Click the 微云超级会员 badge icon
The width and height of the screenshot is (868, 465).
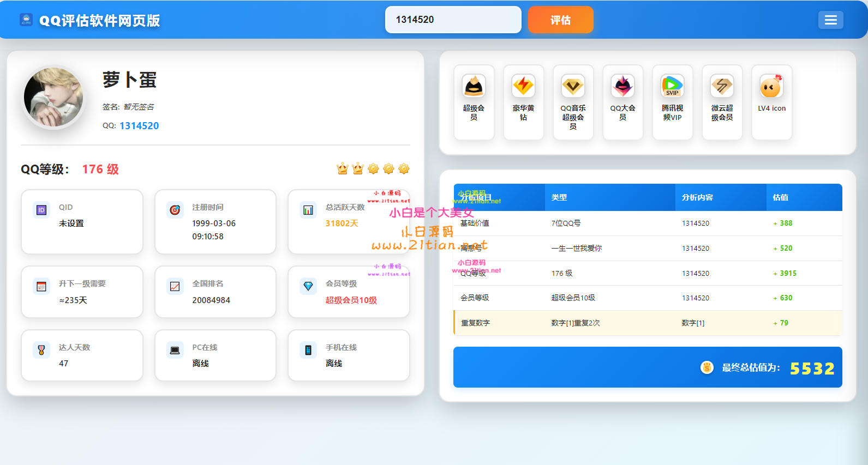pyautogui.click(x=722, y=86)
